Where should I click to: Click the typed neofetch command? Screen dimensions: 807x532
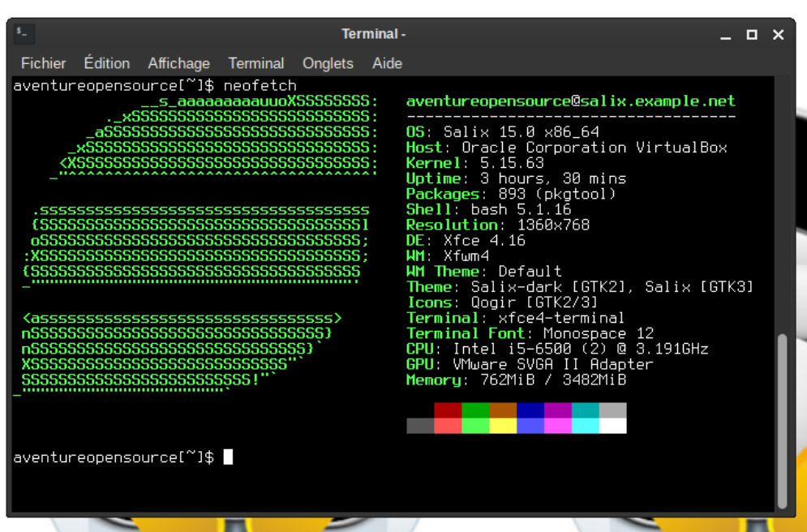[x=260, y=85]
